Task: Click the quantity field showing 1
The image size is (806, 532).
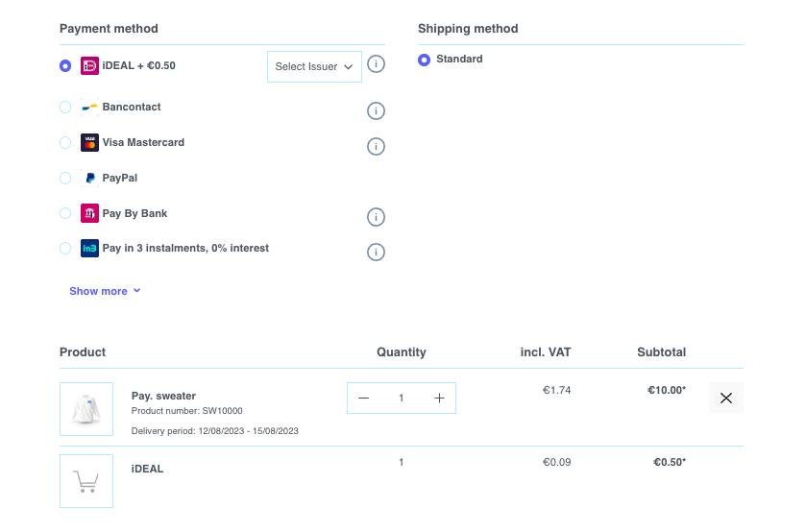Action: (401, 398)
